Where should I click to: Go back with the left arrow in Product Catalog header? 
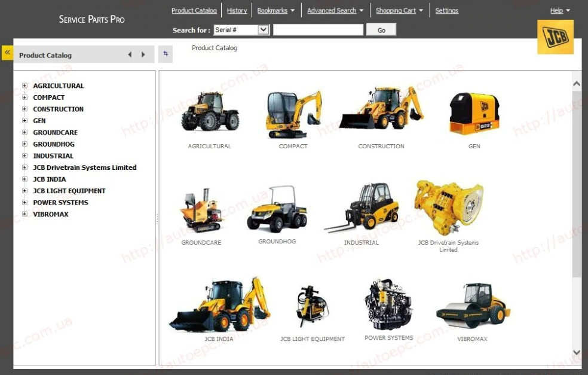[x=130, y=55]
